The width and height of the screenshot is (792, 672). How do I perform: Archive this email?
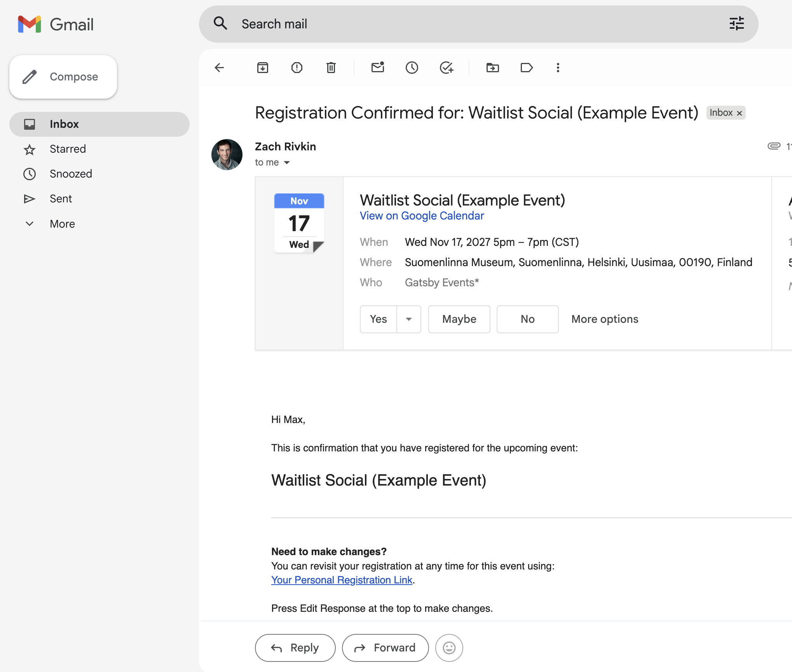[262, 68]
